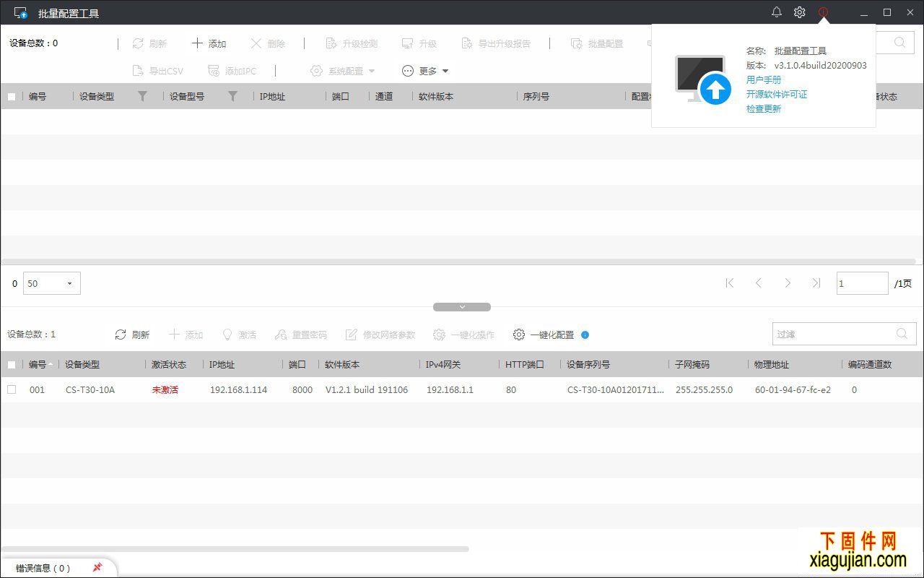Collapse panel using the center chevron handle
This screenshot has width=924, height=578.
[462, 307]
